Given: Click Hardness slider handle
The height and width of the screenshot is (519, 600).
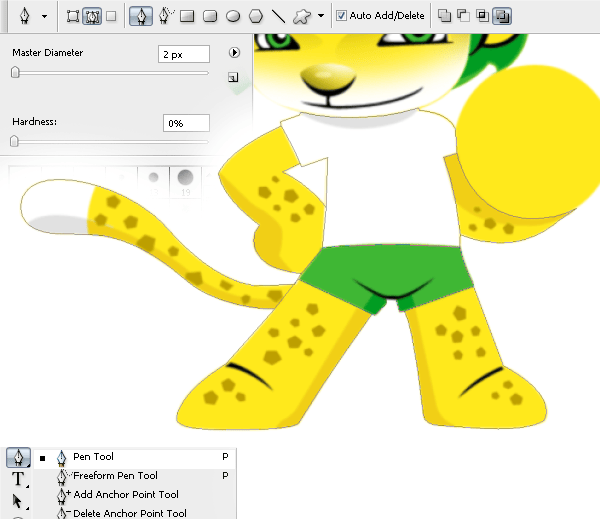Looking at the screenshot, I should [x=14, y=141].
